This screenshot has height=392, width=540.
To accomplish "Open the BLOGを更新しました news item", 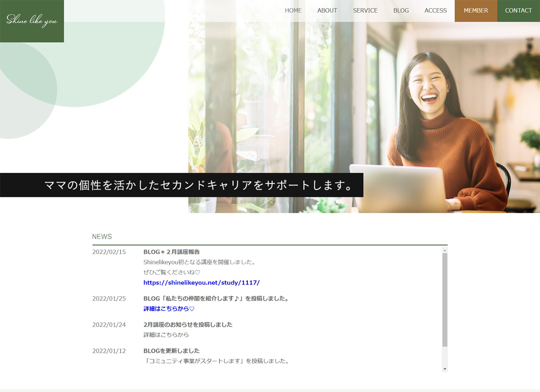I will click(x=171, y=351).
